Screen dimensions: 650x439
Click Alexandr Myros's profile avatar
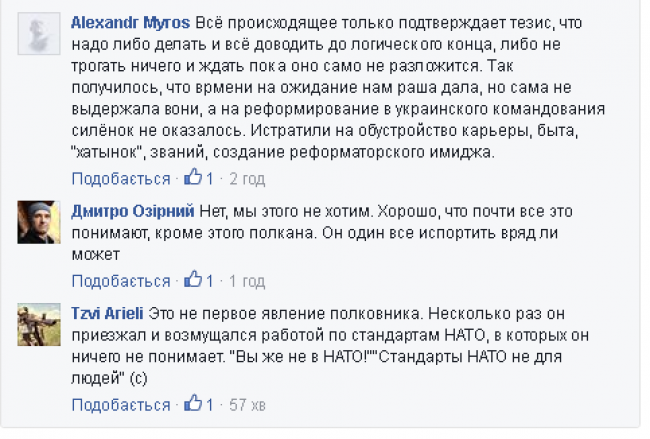(x=39, y=31)
